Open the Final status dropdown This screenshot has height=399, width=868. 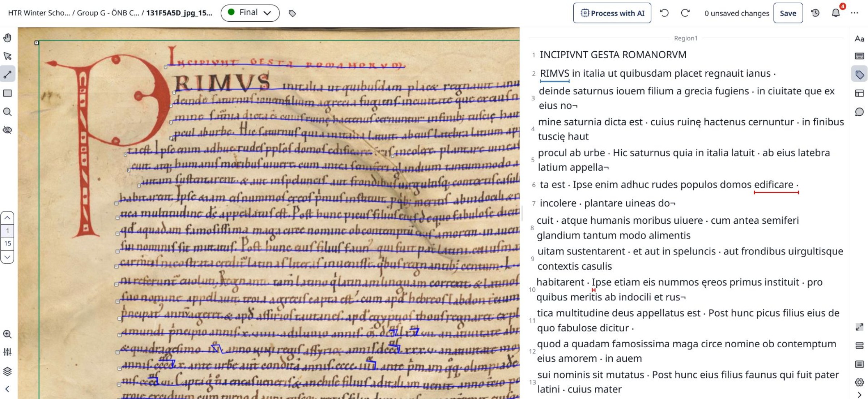[250, 13]
